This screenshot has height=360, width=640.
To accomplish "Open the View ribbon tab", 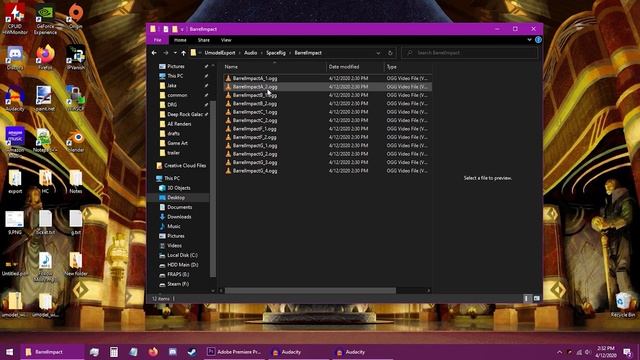I will click(226, 40).
